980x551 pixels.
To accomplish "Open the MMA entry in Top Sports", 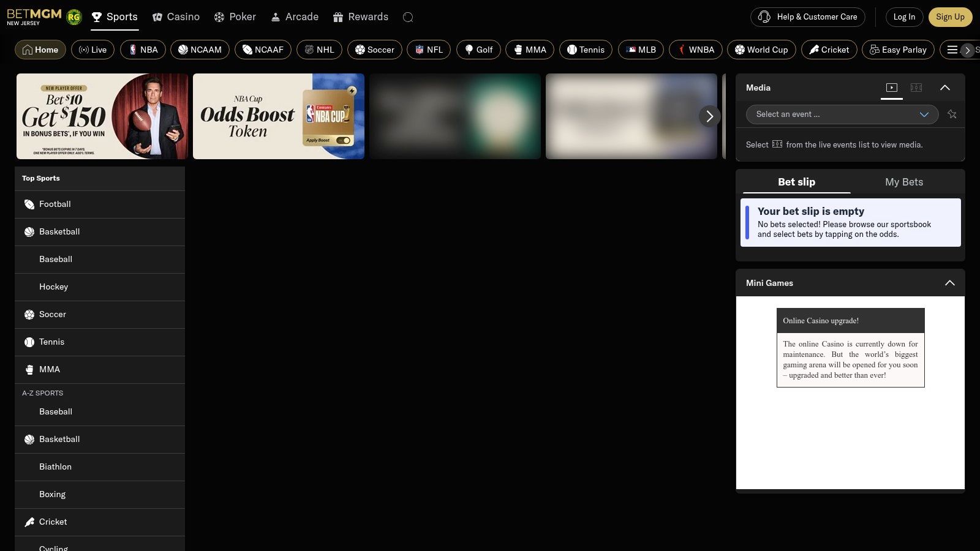I will pos(50,370).
